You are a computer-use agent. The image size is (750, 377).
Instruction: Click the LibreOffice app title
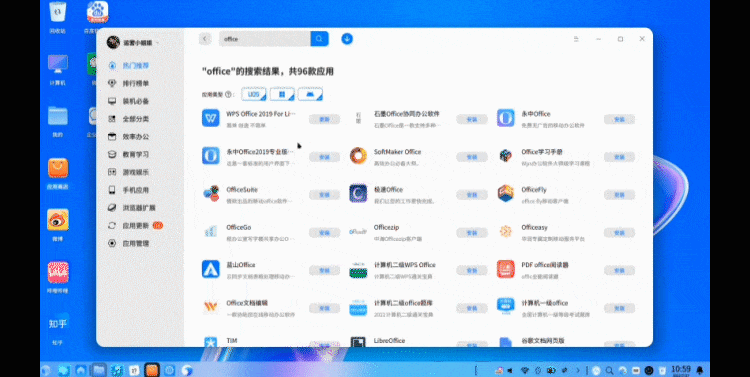click(x=389, y=341)
